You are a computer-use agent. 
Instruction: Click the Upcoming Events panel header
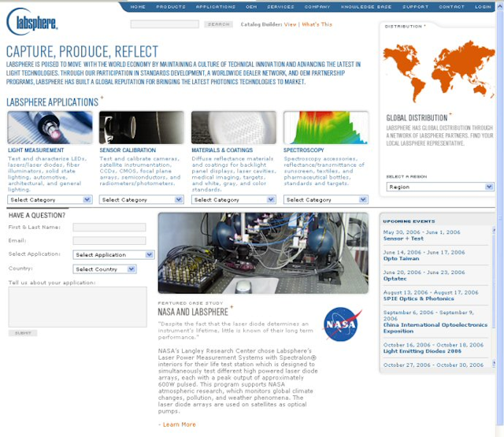click(x=409, y=221)
